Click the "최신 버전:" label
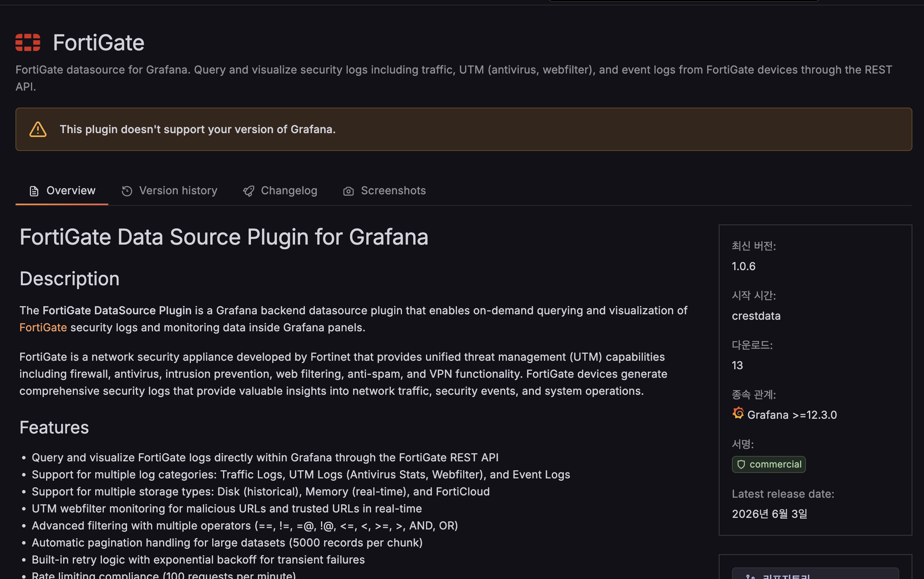 (754, 246)
